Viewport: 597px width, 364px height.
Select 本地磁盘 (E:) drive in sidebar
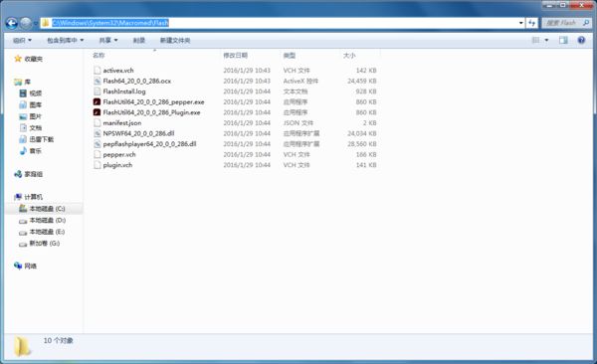pyautogui.click(x=42, y=232)
